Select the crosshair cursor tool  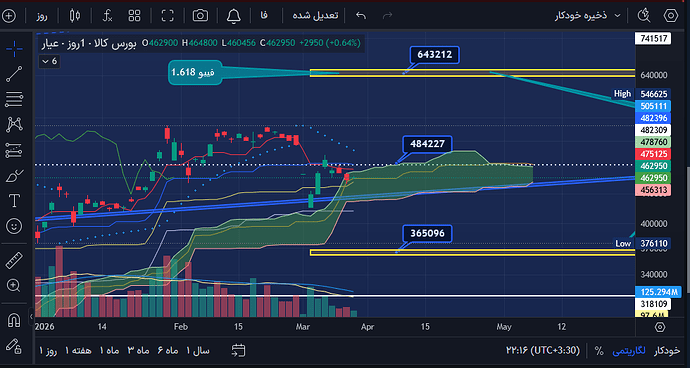tap(14, 48)
